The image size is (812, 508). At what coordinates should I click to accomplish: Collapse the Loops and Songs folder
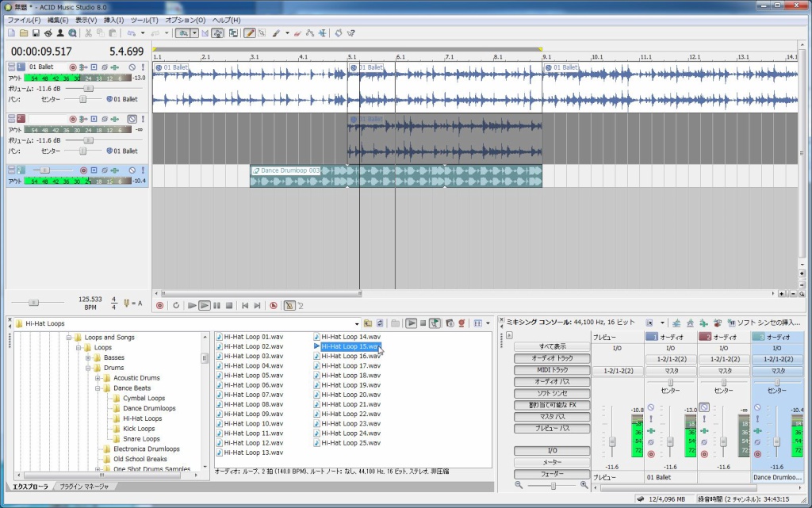(68, 338)
